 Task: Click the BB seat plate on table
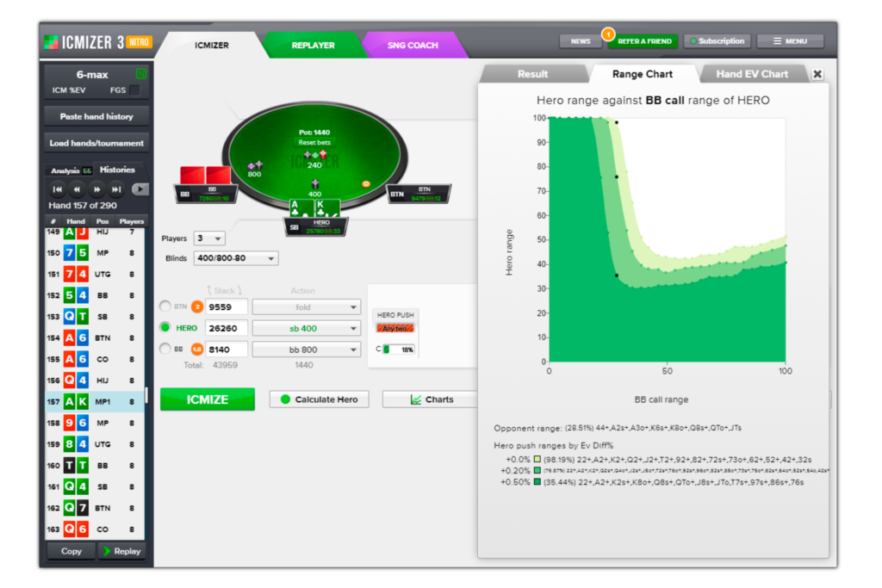[206, 194]
